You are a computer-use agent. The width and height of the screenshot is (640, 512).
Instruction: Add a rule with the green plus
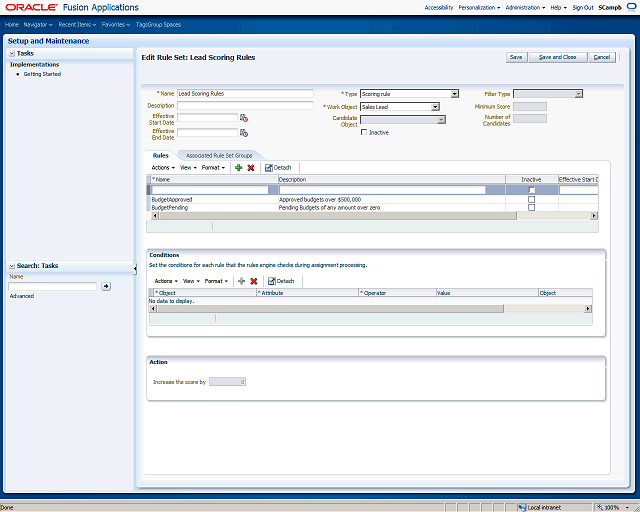coord(239,167)
